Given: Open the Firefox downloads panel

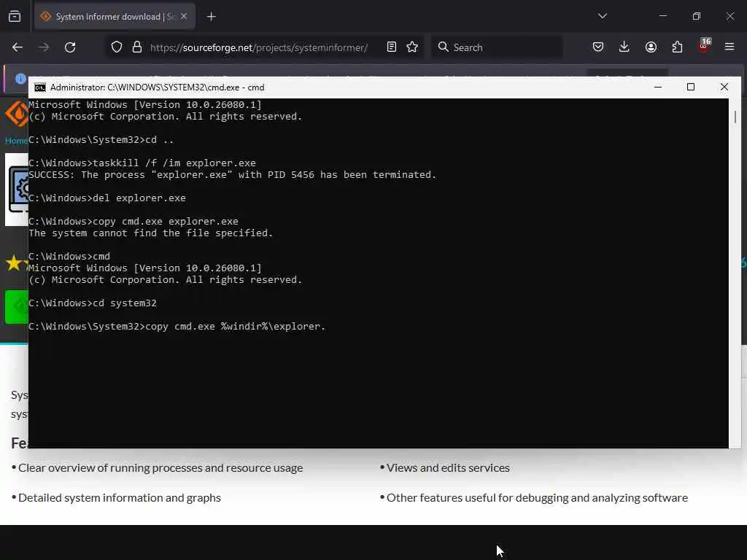Looking at the screenshot, I should pos(624,47).
